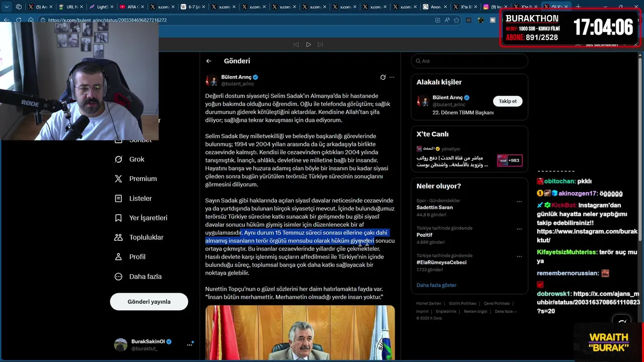Open Topluluklar communities page
The image size is (644, 362).
click(x=139, y=237)
